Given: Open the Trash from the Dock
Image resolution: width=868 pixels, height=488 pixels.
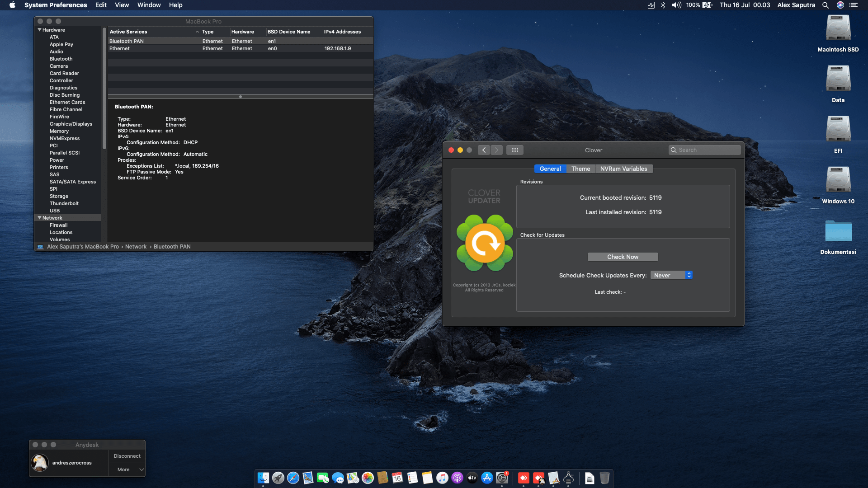Looking at the screenshot, I should [x=605, y=478].
